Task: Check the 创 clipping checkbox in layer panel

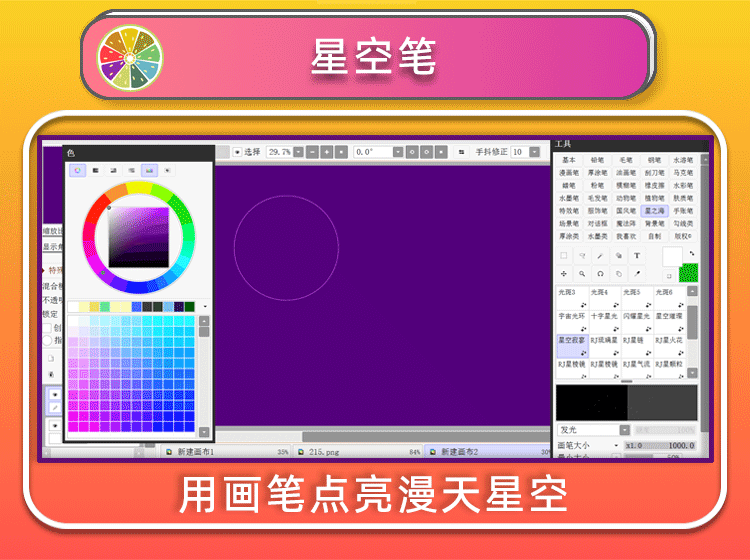Action: click(47, 328)
